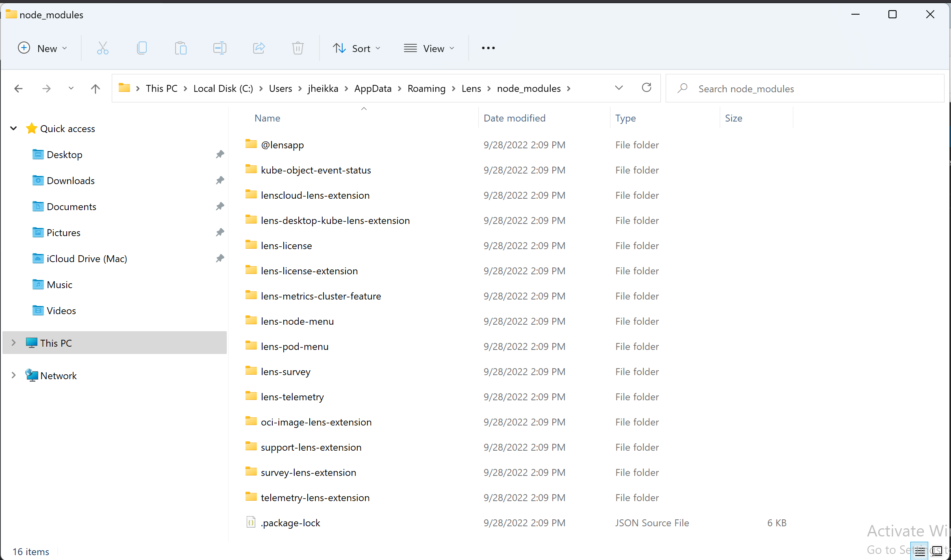Open the View dropdown

coord(430,48)
